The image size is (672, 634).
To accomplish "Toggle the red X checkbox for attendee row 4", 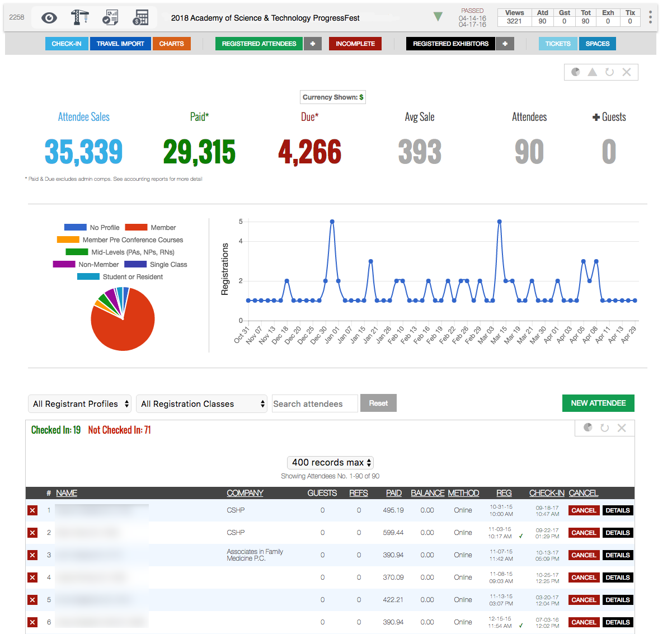I will point(32,577).
